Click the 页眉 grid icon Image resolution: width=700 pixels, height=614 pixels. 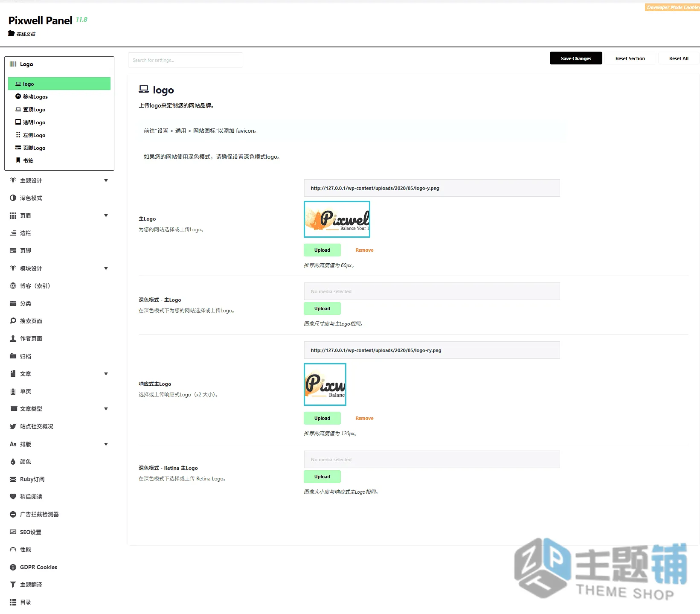point(13,215)
